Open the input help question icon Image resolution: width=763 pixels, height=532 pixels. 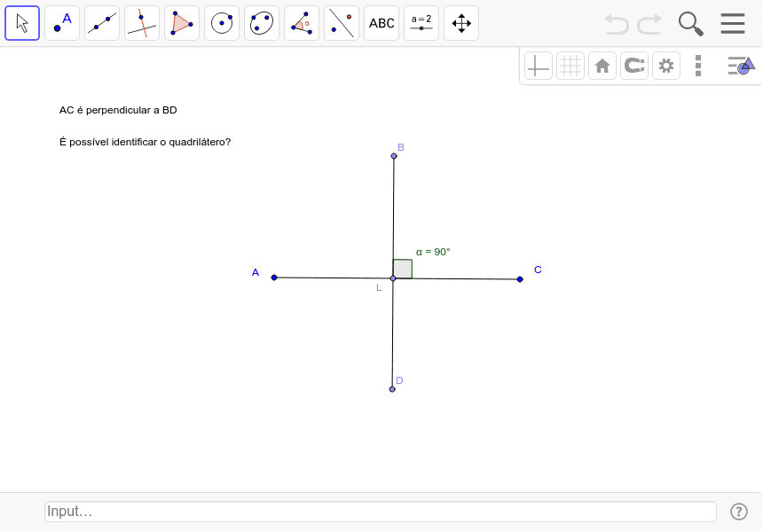(x=739, y=512)
